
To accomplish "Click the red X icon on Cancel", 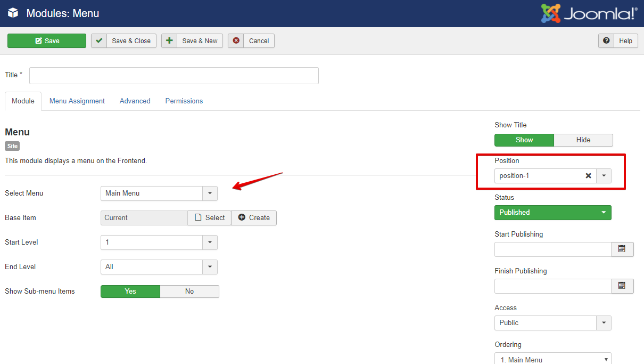I will pos(236,41).
